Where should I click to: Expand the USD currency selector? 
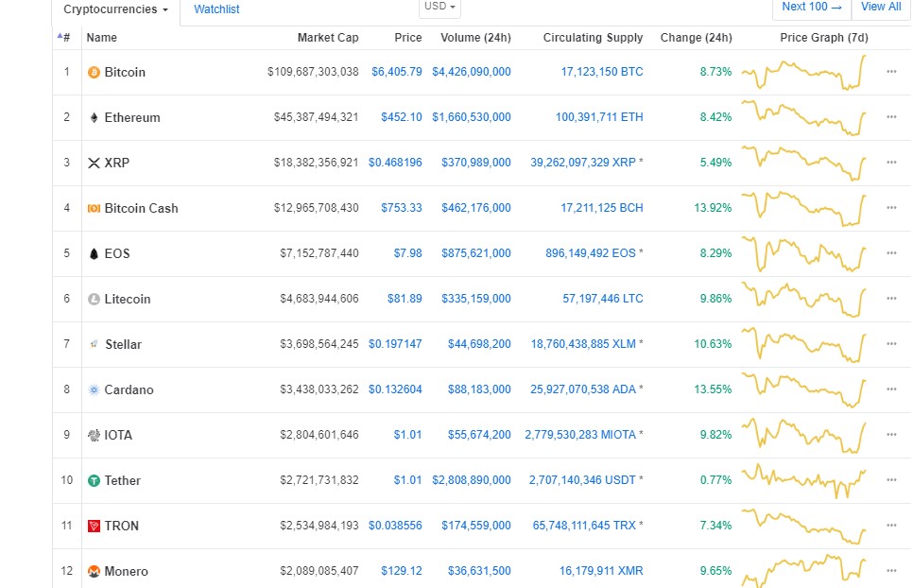[x=439, y=7]
